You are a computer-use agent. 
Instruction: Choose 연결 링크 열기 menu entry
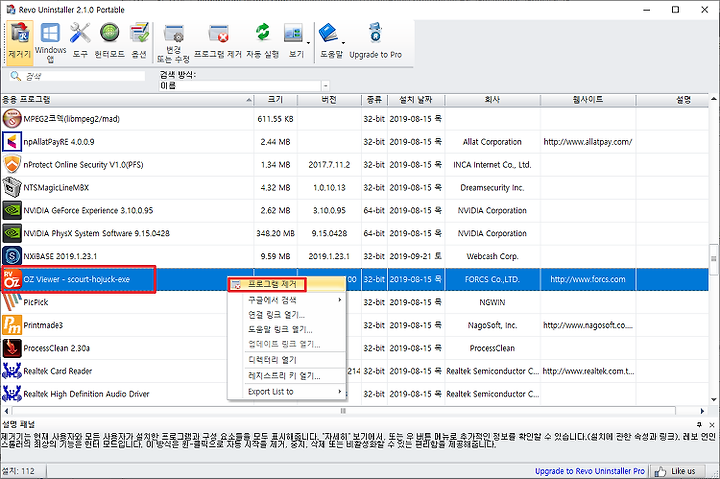click(276, 315)
